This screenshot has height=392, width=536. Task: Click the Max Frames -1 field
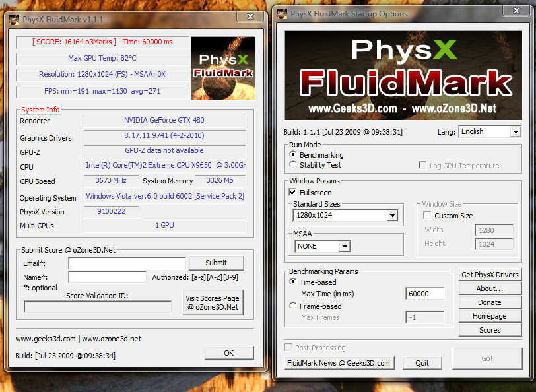(x=424, y=317)
